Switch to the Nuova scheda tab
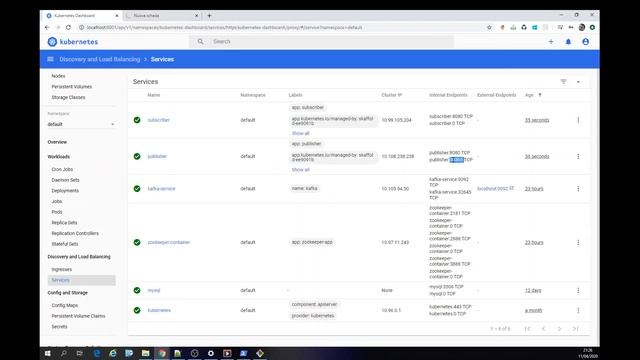Screen dimensions: 640x360 pos(162,16)
